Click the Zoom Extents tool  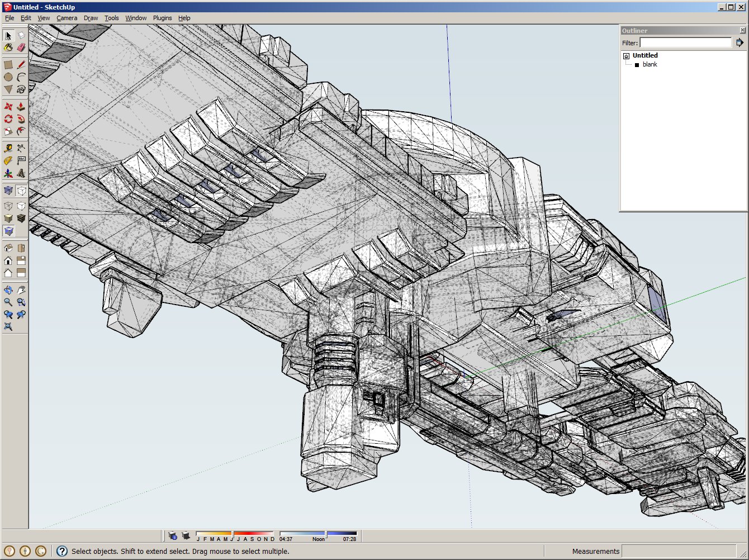[8, 327]
